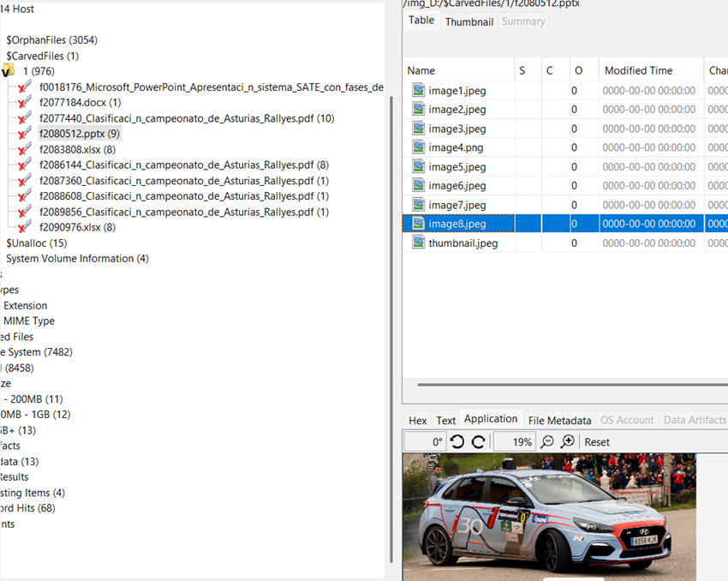Open the $OrphanFiles (3054) node

click(x=51, y=40)
